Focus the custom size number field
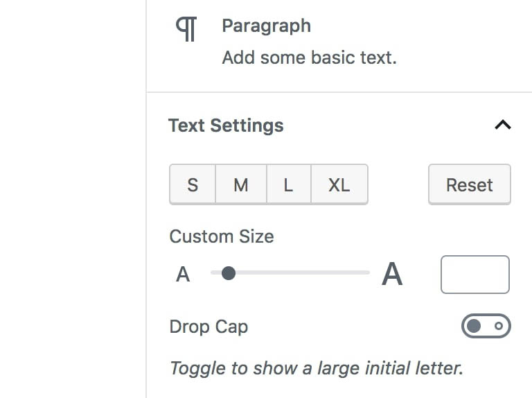The height and width of the screenshot is (398, 532). tap(475, 275)
